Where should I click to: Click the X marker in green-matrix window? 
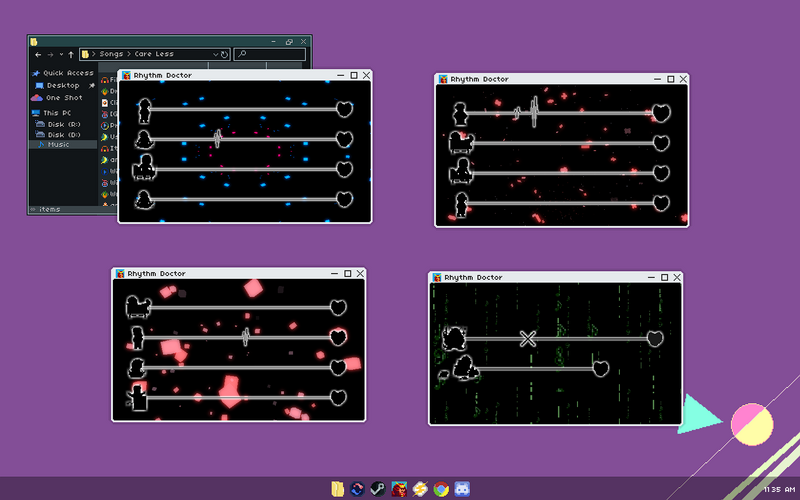(x=528, y=338)
